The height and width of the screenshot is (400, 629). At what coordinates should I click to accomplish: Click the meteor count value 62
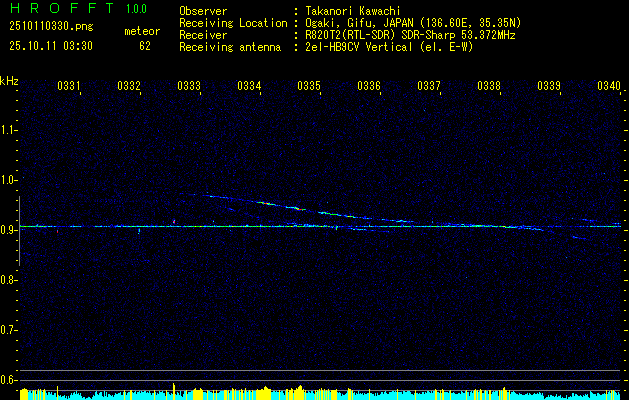point(145,46)
